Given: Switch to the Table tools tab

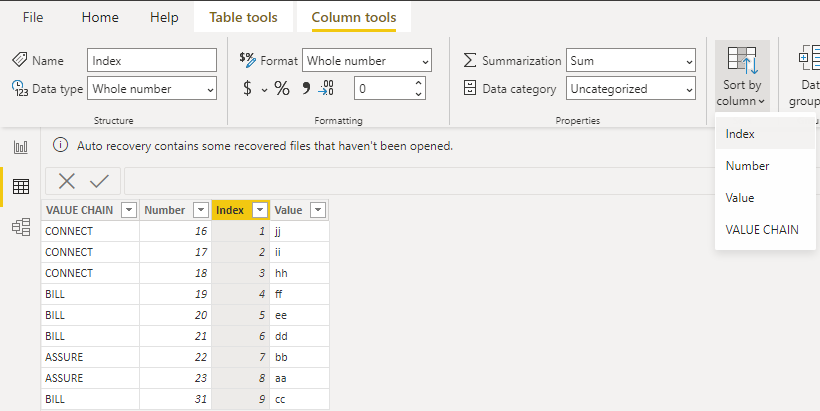Looking at the screenshot, I should click(x=243, y=17).
